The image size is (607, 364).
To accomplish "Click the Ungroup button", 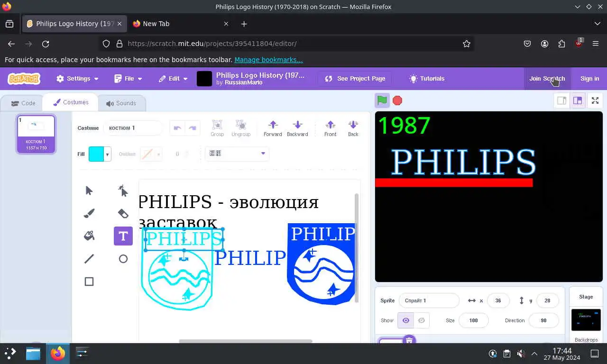I will click(241, 128).
